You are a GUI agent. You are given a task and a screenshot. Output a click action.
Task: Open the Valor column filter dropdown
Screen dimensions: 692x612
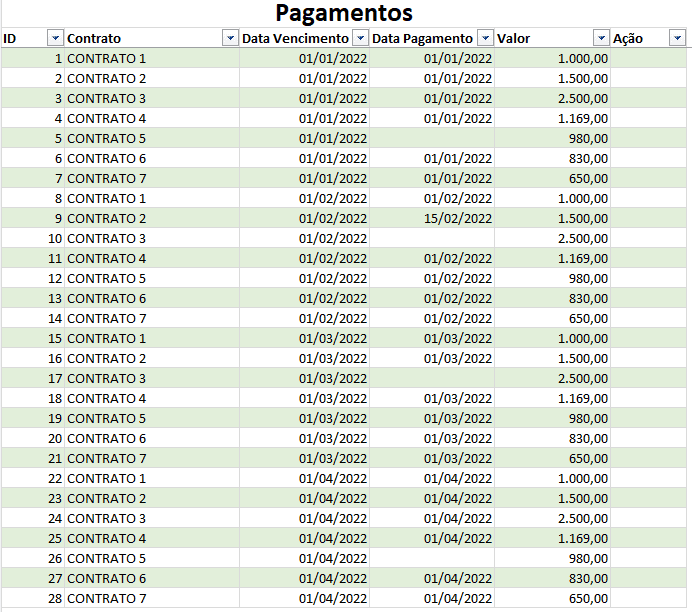(601, 38)
